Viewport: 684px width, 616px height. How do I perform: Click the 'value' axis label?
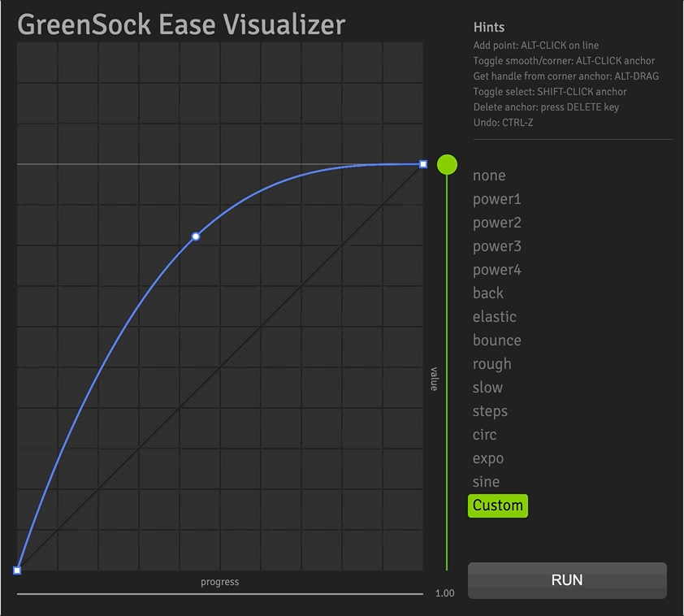tap(434, 380)
